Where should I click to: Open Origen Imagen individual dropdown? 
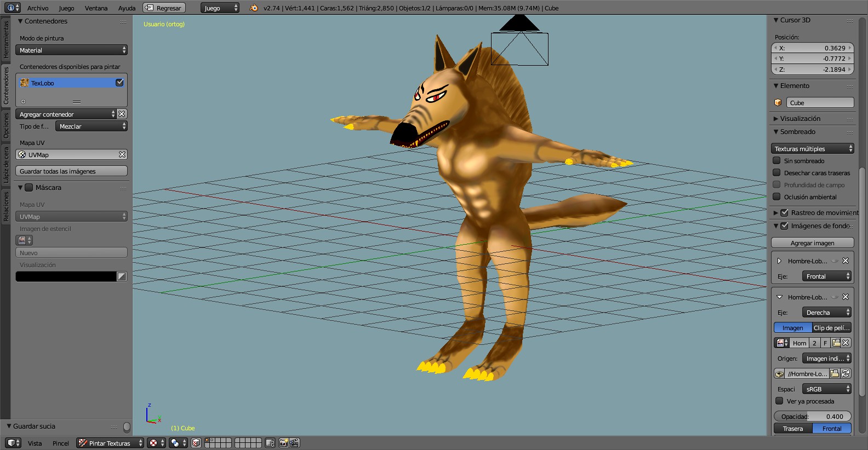[827, 358]
